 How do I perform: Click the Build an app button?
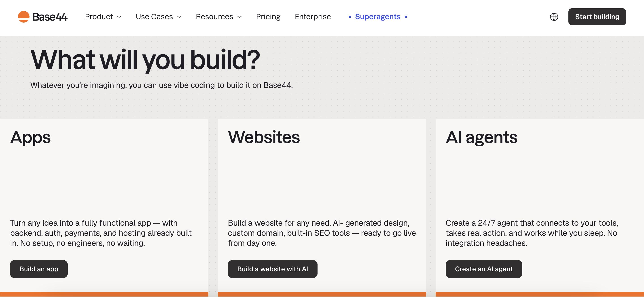pyautogui.click(x=39, y=269)
